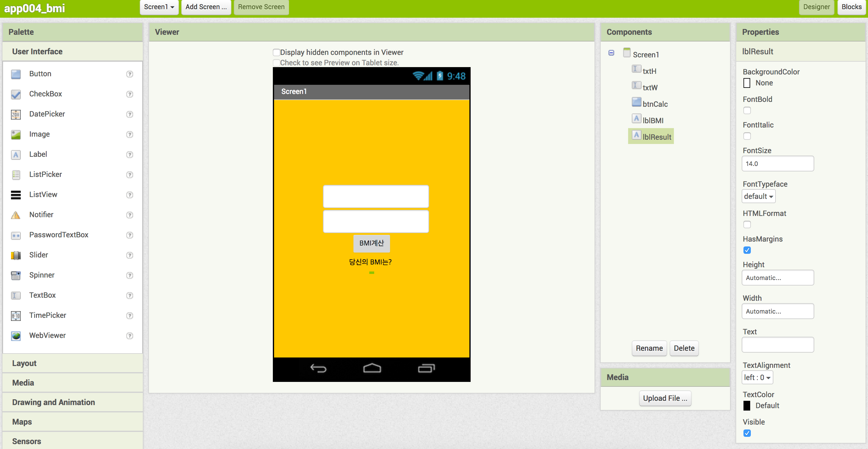Click the FontSize input field
The height and width of the screenshot is (449, 868).
point(777,164)
